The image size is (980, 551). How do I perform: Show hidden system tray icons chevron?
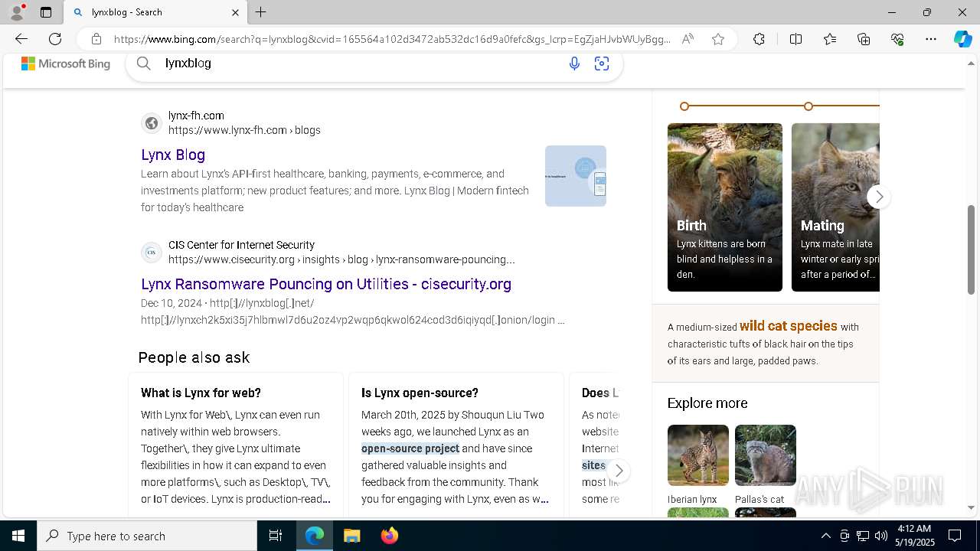coord(825,536)
